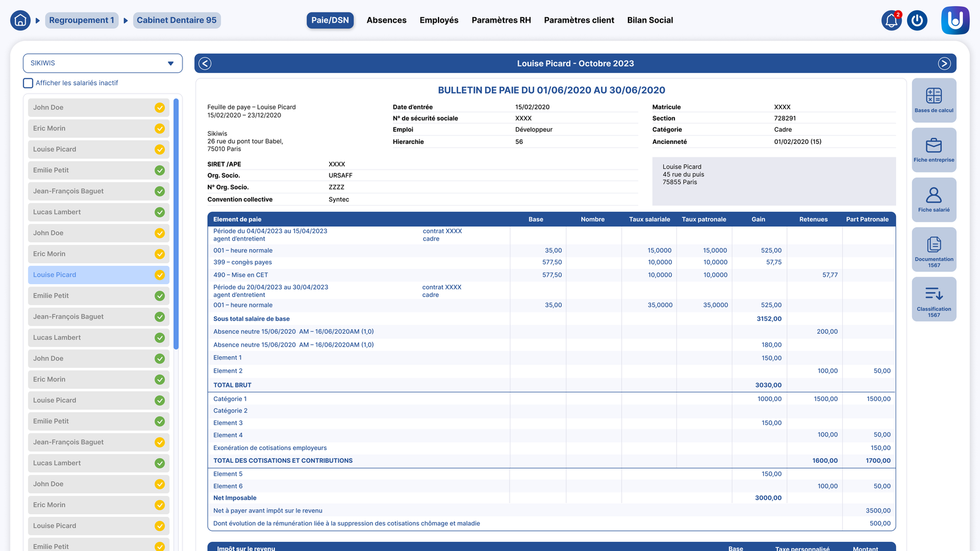Viewport: 980px width, 551px height.
Task: Click Ancienneté 01/02/2020 (15) value
Action: pos(797,142)
